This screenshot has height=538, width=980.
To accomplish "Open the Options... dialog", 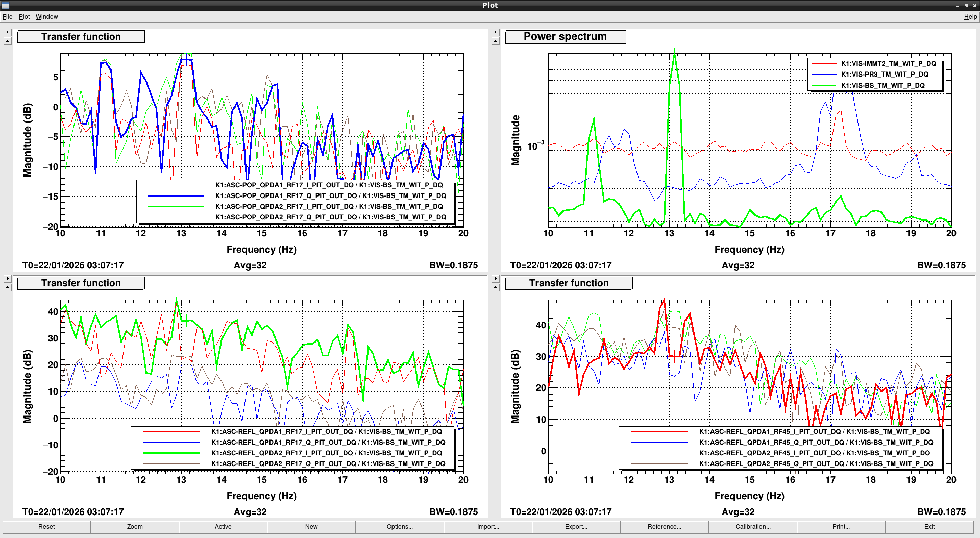I will tap(400, 527).
